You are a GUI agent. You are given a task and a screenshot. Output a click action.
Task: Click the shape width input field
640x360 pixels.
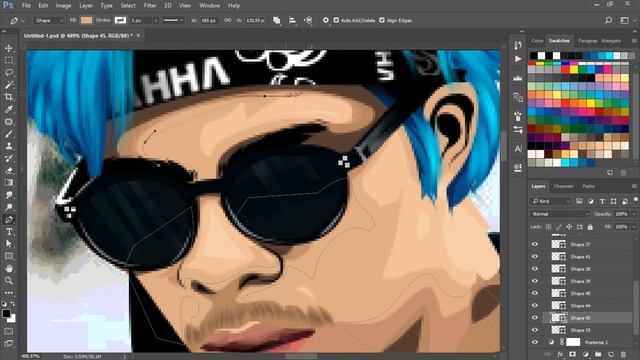pyautogui.click(x=208, y=20)
